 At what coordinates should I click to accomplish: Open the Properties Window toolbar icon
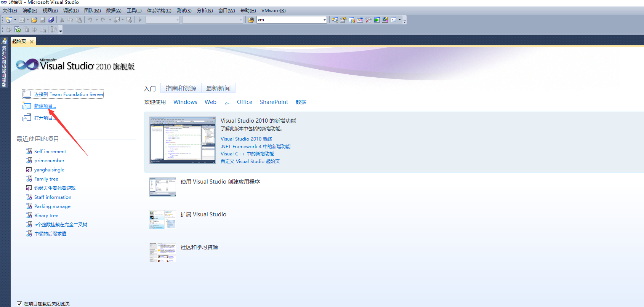pyautogui.click(x=343, y=20)
